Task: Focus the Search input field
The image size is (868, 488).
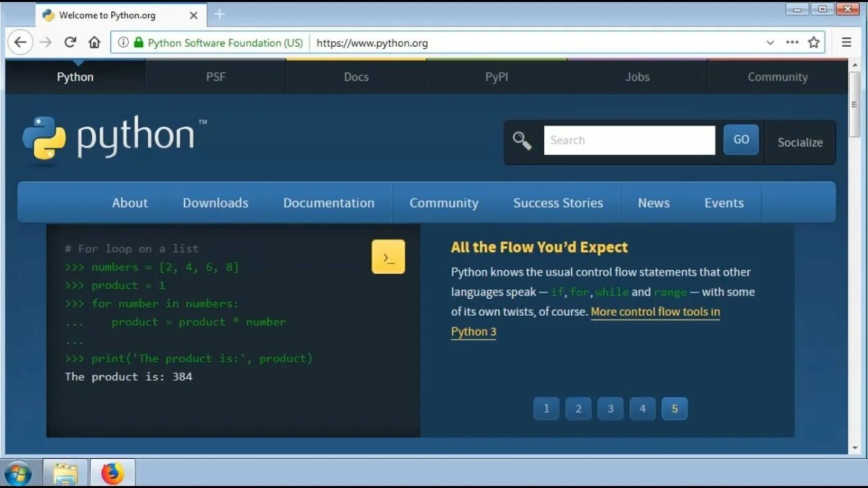Action: (x=629, y=140)
